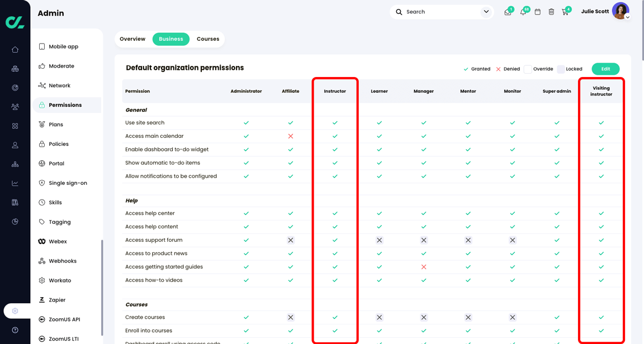Switch to the Courses tab

coord(207,39)
